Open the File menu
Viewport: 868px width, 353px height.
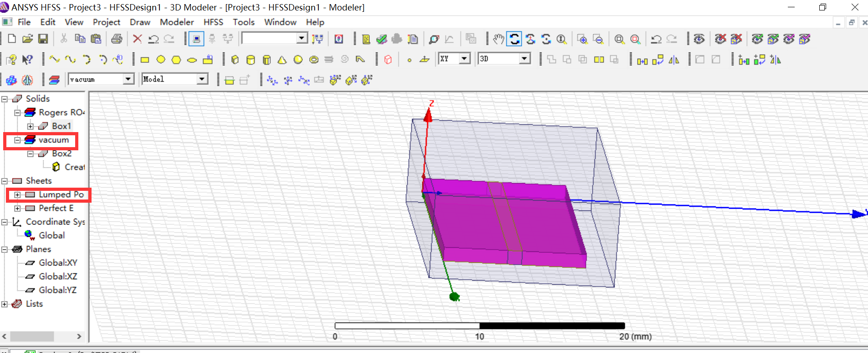24,22
